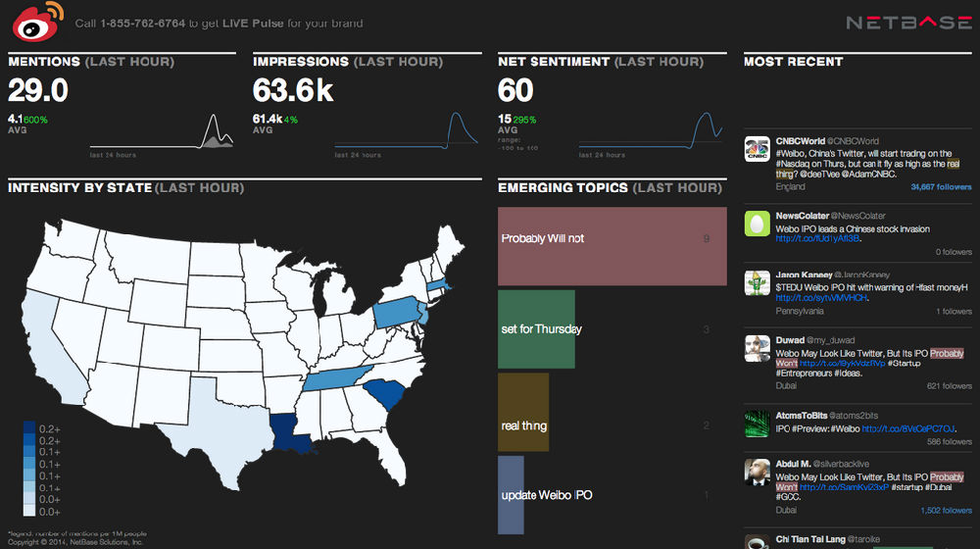This screenshot has width=980, height=549.
Task: Click the Mentions last 24 hours sparkline
Action: point(162,132)
